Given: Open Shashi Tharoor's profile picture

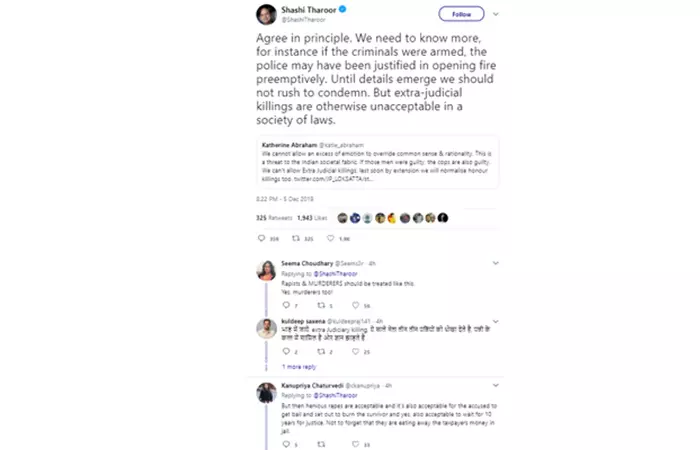Looking at the screenshot, I should point(267,15).
